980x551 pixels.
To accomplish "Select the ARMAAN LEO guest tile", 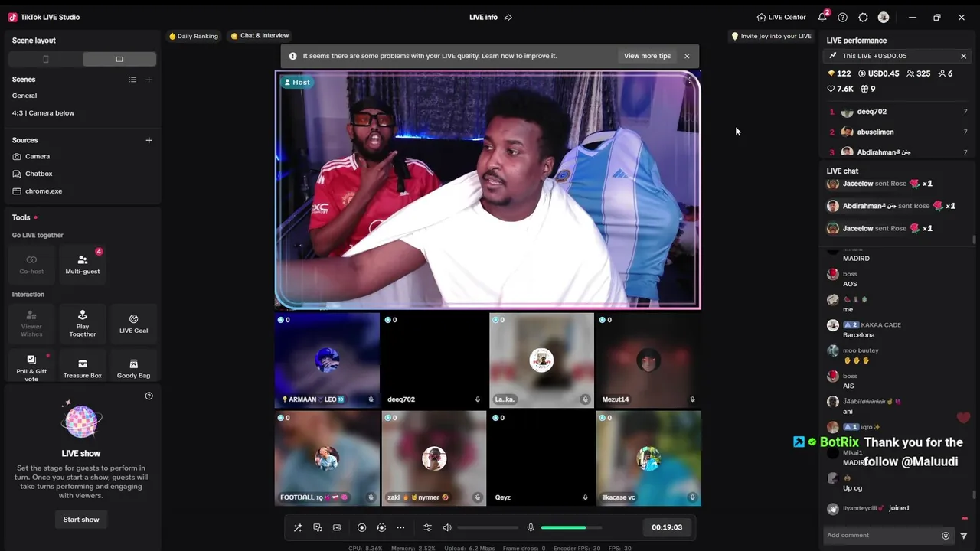I will coord(327,360).
